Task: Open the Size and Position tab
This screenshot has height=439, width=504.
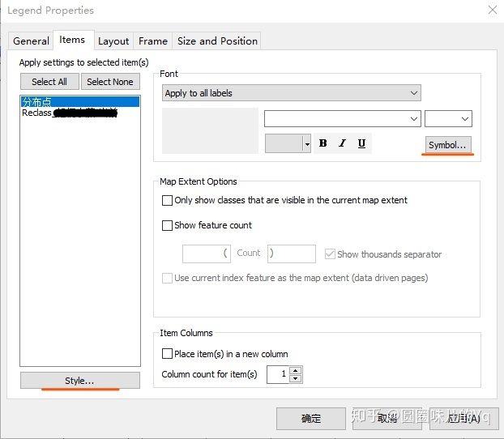Action: [217, 41]
